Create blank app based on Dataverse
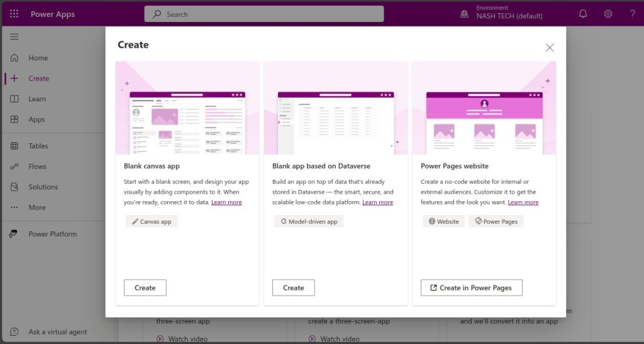This screenshot has width=644, height=344. pyautogui.click(x=293, y=287)
